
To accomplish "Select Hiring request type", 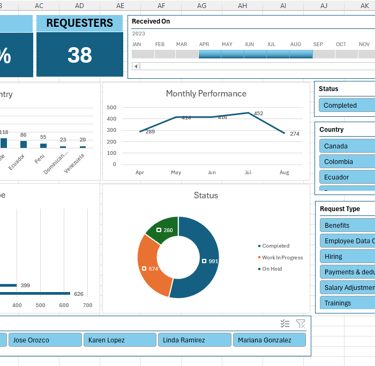I will pos(348,256).
